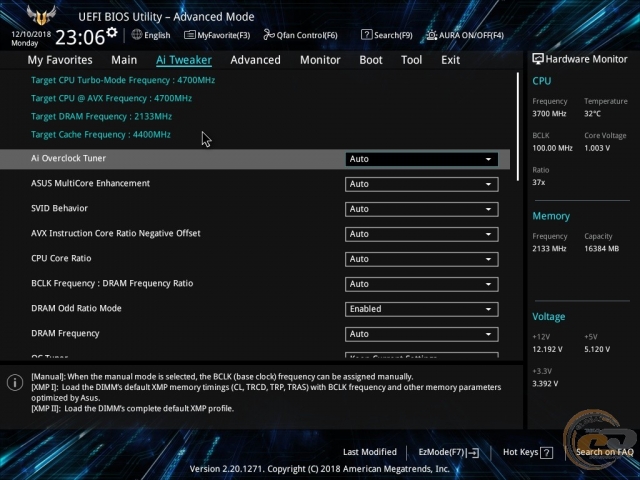Viewport: 640px width, 480px height.
Task: Go to the Advanced tab
Action: point(256,60)
